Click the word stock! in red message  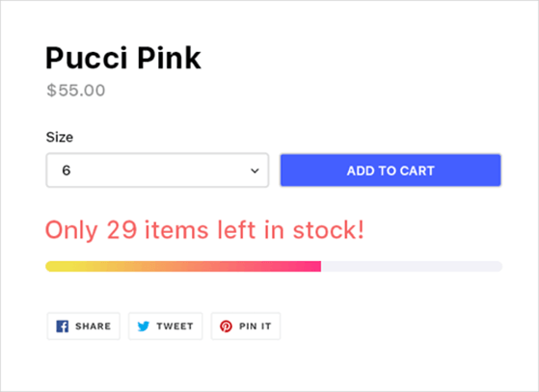click(x=328, y=229)
